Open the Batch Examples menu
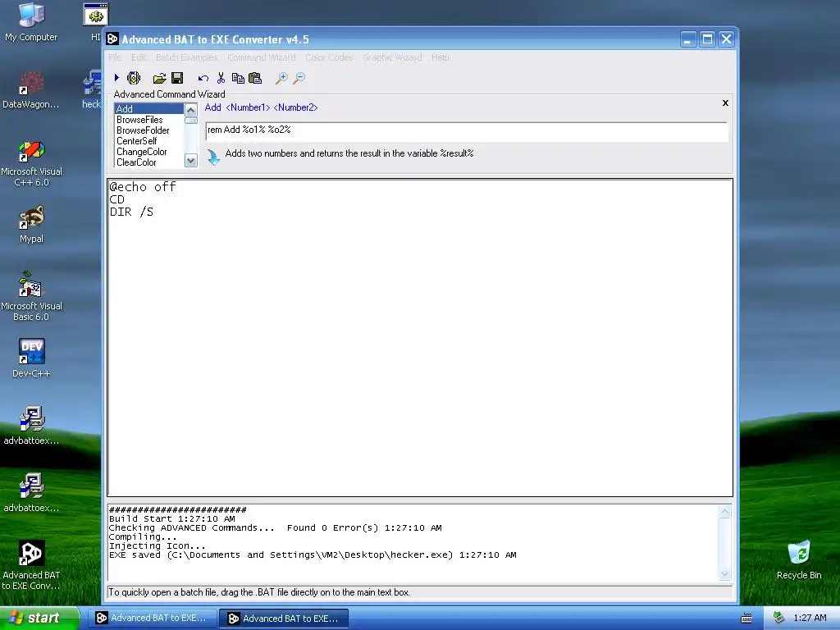This screenshot has height=630, width=840. pos(186,57)
